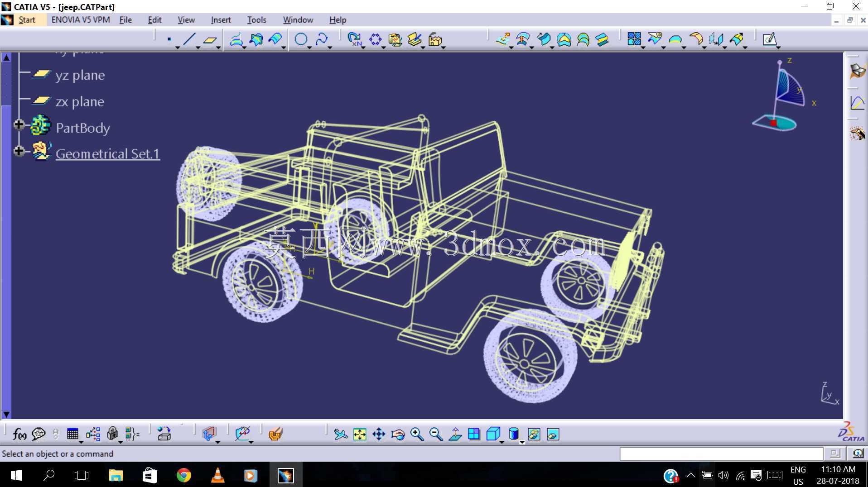Image resolution: width=868 pixels, height=487 pixels.
Task: Select the Circle tool
Action: [301, 39]
